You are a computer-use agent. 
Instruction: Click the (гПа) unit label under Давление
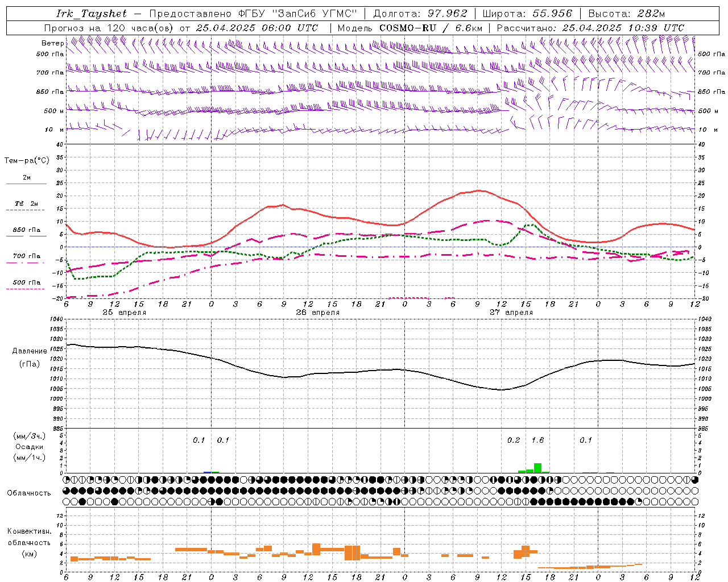click(30, 364)
